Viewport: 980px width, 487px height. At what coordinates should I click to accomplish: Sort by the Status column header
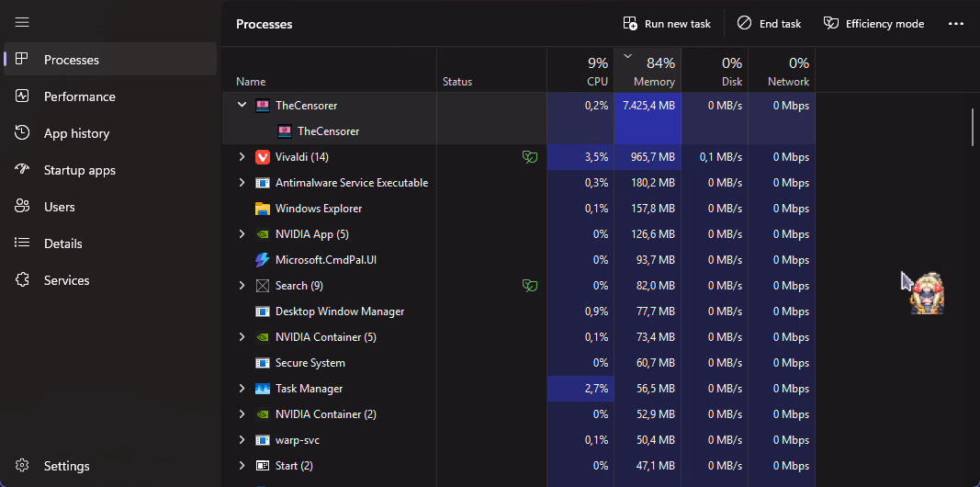492,70
